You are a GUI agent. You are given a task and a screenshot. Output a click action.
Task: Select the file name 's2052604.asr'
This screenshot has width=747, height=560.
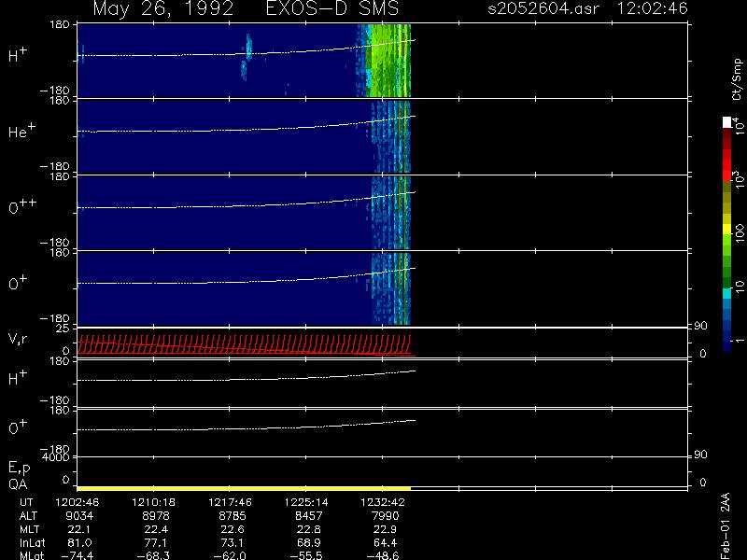pos(543,8)
